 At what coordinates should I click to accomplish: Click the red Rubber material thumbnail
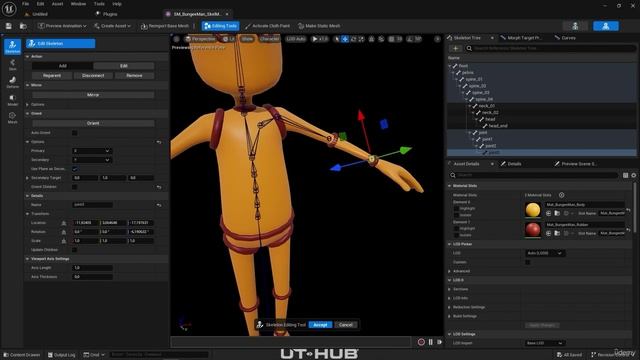pyautogui.click(x=533, y=229)
